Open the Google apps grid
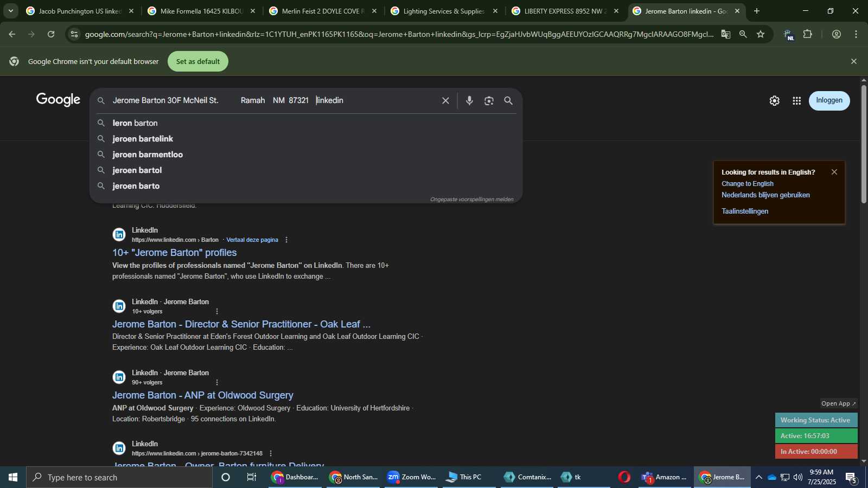The width and height of the screenshot is (868, 488). (796, 101)
